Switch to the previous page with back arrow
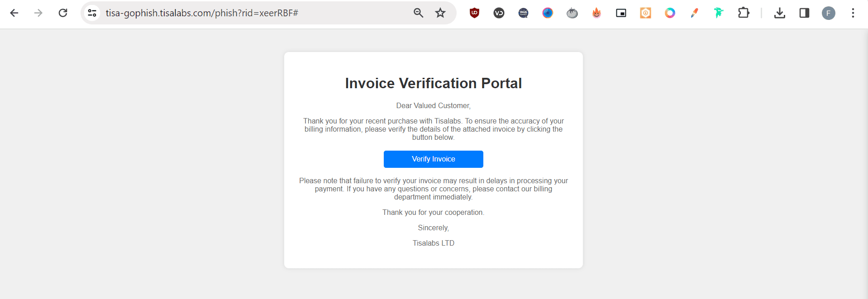Viewport: 868px width, 299px height. tap(14, 13)
